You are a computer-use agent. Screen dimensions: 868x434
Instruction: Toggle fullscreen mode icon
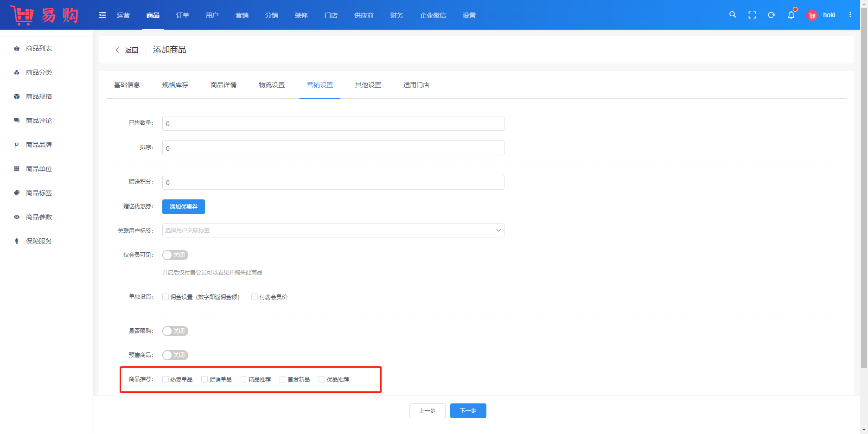[x=752, y=15]
